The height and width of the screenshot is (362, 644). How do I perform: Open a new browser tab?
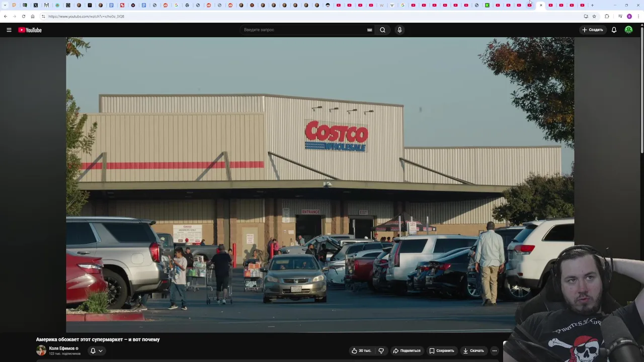(x=592, y=5)
